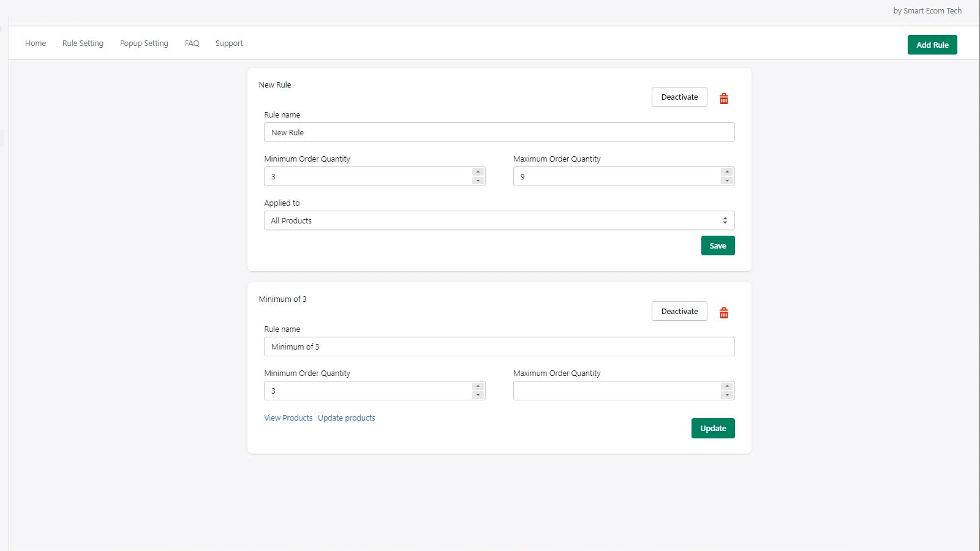Deactivate the Minimum of 3 rule
Screen dimensions: 980x551
pyautogui.click(x=679, y=311)
